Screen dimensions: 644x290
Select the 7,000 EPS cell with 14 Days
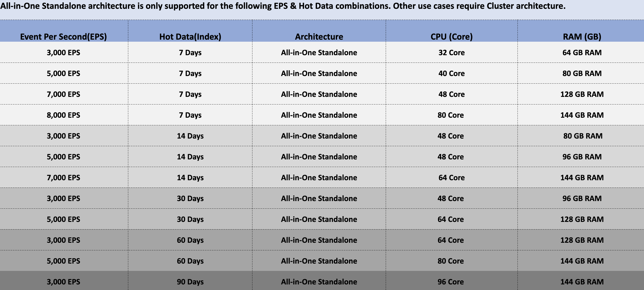tap(63, 178)
